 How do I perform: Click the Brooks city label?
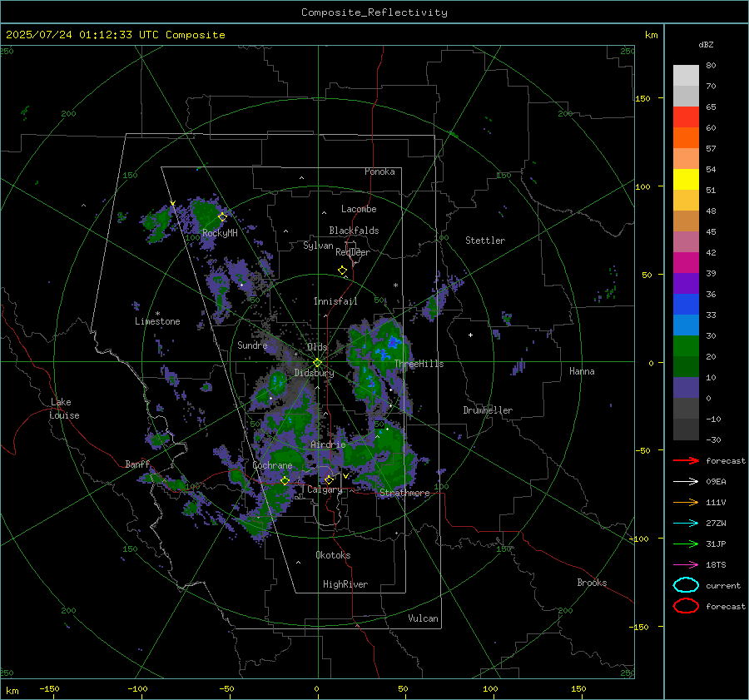point(592,583)
